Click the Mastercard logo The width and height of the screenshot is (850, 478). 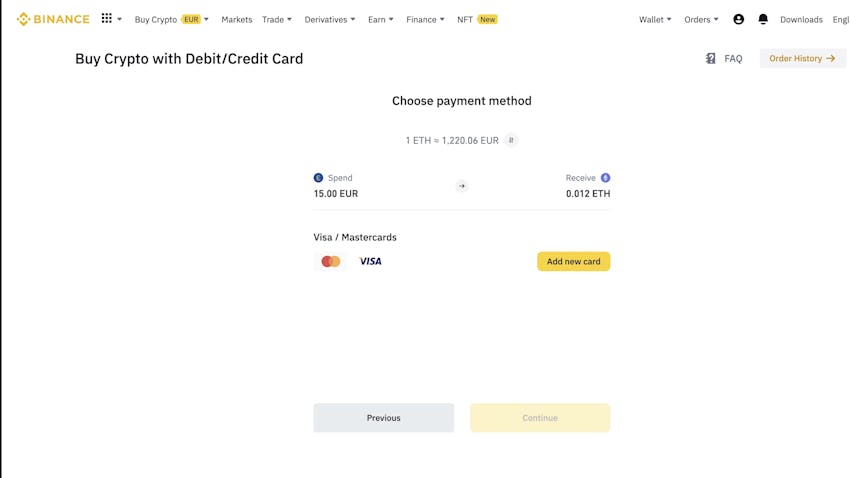click(x=331, y=261)
